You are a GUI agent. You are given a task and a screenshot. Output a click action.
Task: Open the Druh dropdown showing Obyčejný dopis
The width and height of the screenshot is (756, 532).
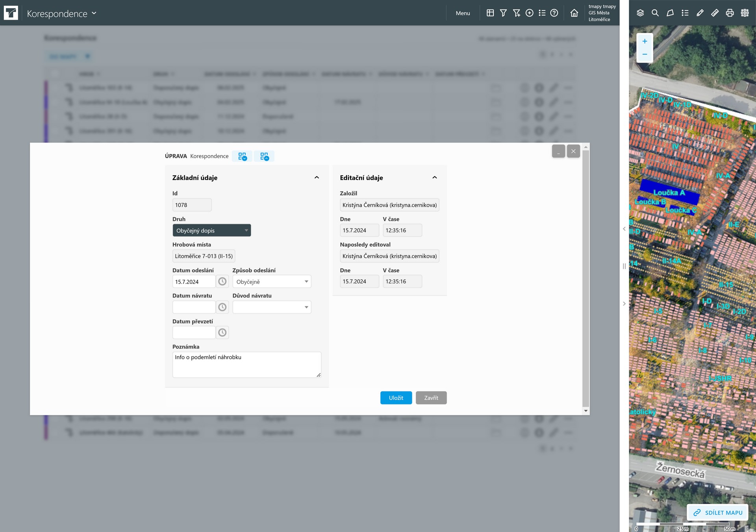click(211, 230)
